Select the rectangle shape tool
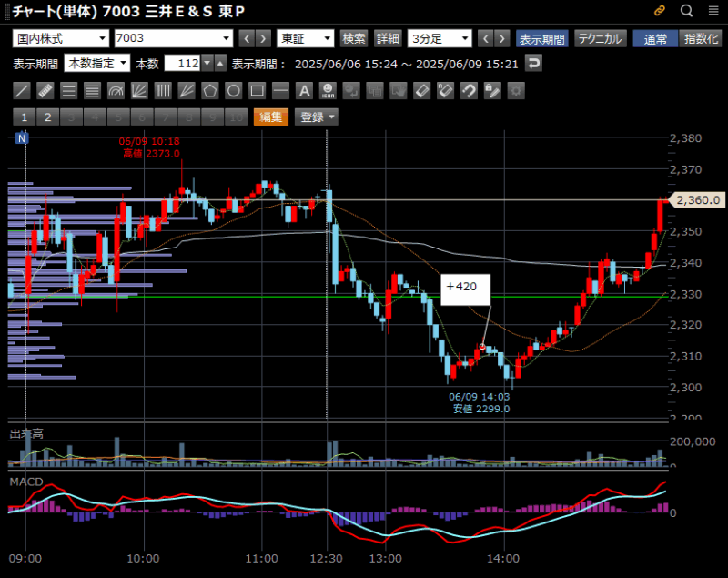Screen dimensions: 728x578 pyautogui.click(x=258, y=90)
